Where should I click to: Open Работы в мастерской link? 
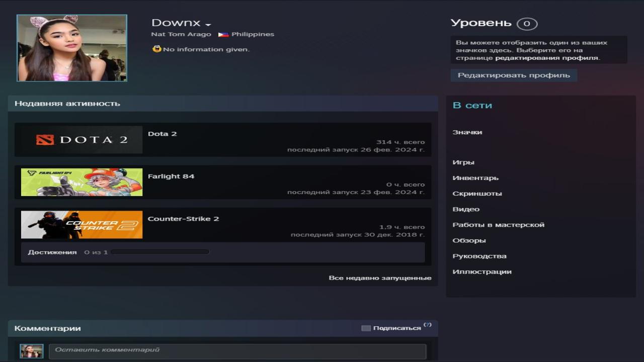click(499, 225)
